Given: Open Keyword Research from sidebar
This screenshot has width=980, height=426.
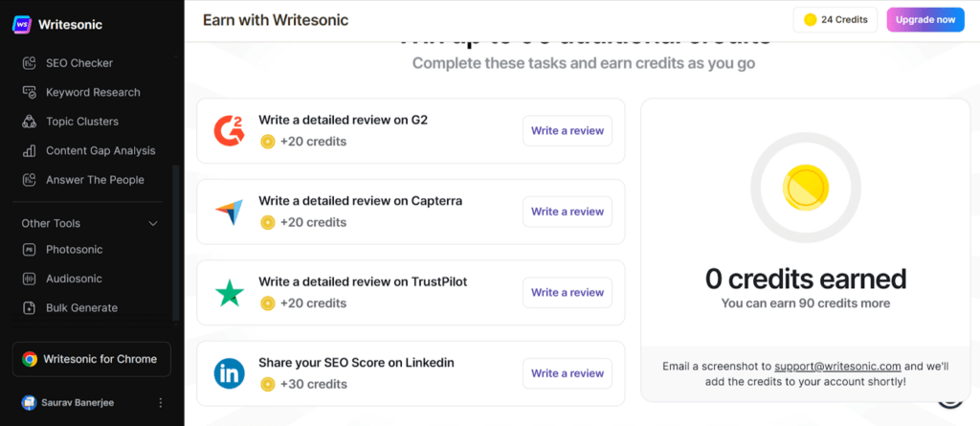Looking at the screenshot, I should (81, 92).
